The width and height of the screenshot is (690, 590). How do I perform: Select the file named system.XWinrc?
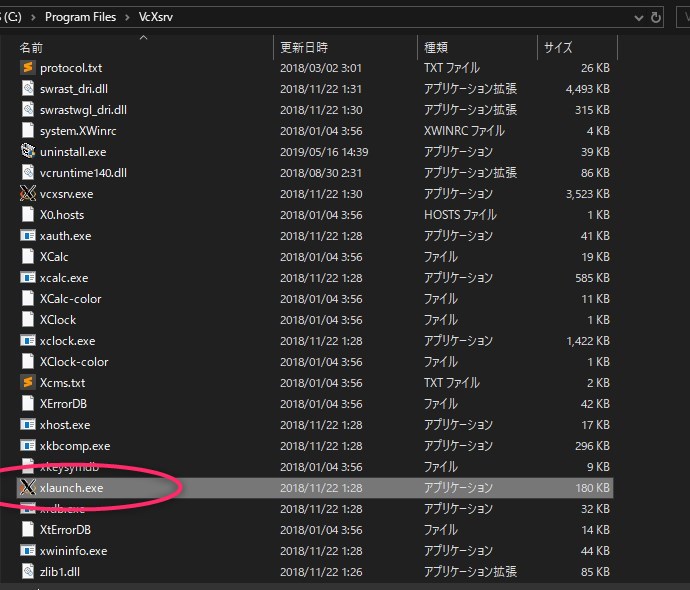click(x=78, y=131)
